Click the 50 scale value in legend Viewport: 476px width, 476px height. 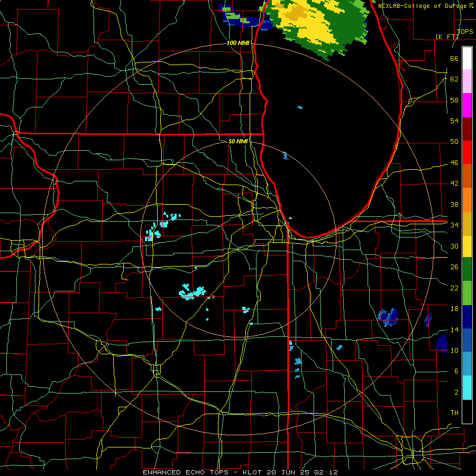click(x=454, y=142)
